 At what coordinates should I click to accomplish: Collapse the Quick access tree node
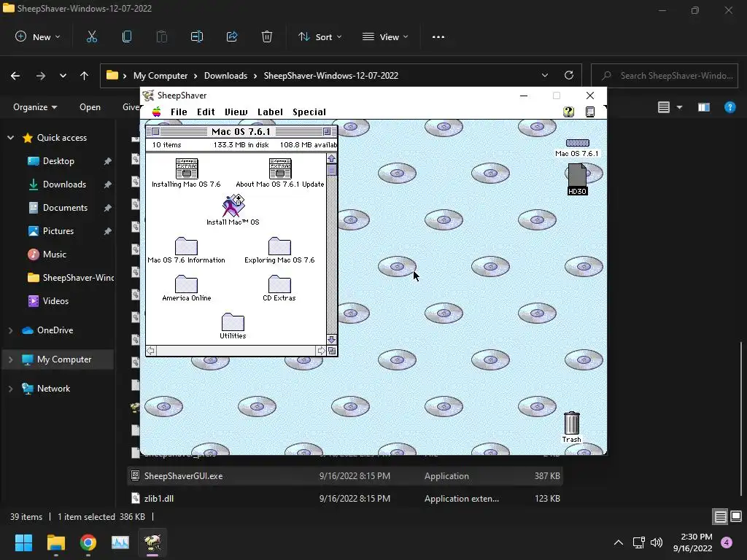point(10,138)
